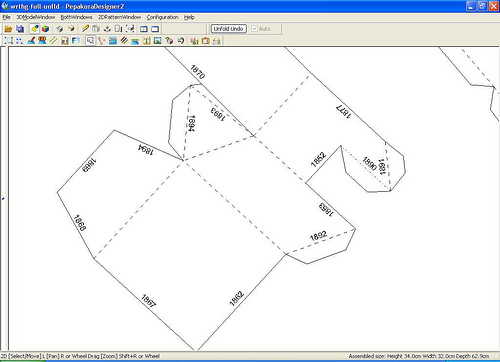Open the Configuration menu
The image size is (500, 362).
coord(163,17)
